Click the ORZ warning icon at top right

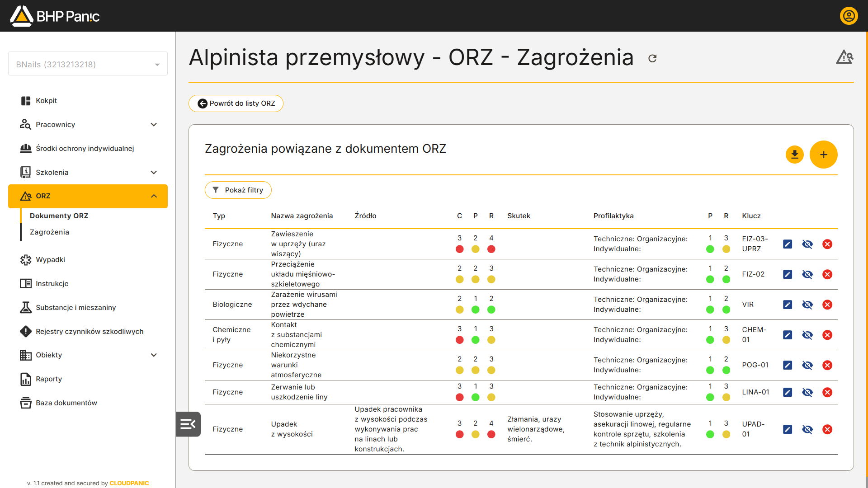[x=844, y=57]
